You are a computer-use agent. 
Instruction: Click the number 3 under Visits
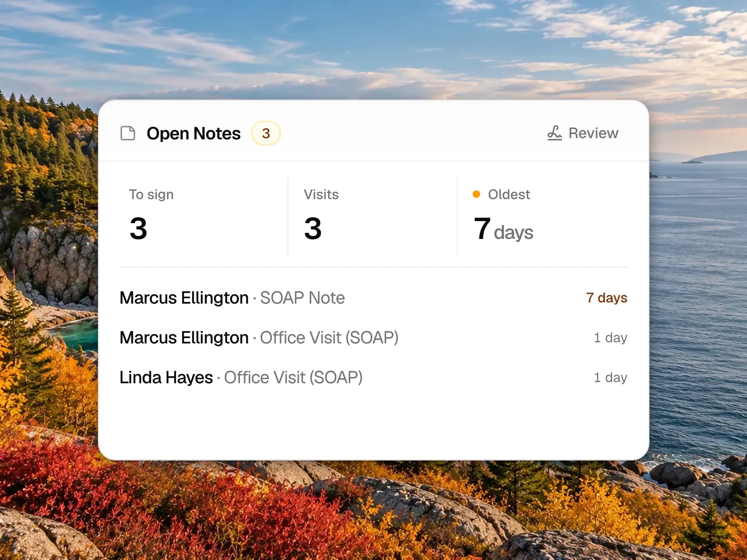313,229
